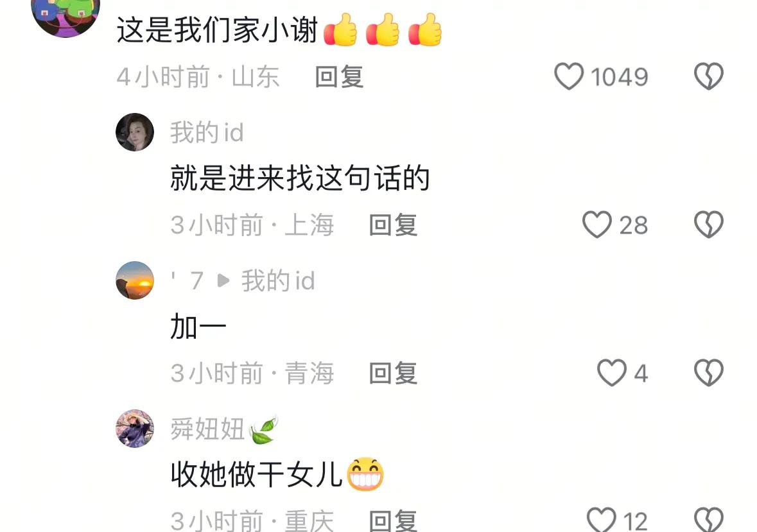Open top commenter's avatar profile
Image resolution: width=757 pixels, height=532 pixels.
point(65,15)
